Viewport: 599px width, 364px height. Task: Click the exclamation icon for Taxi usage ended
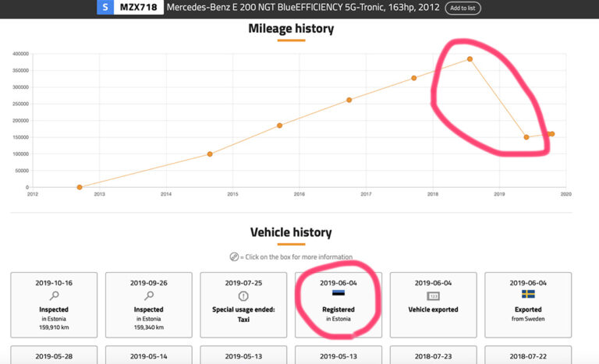click(243, 296)
